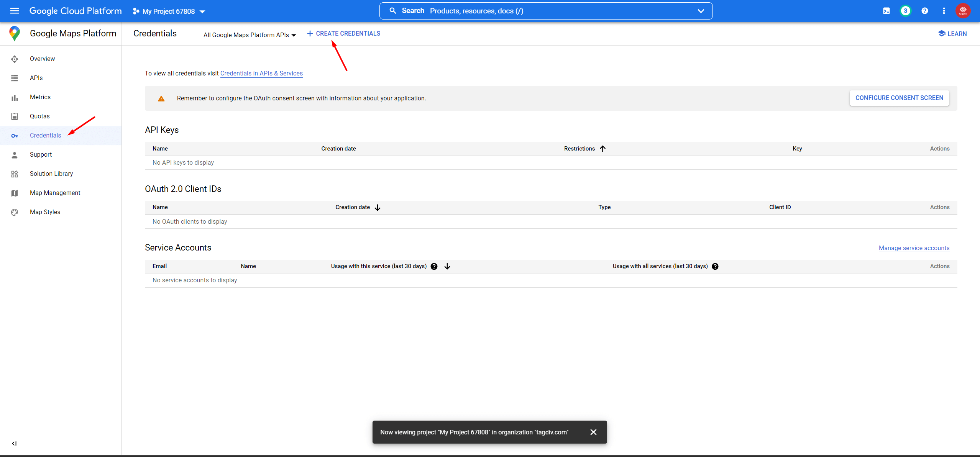This screenshot has width=980, height=457.
Task: Dismiss the project viewing notification toast
Action: click(593, 432)
